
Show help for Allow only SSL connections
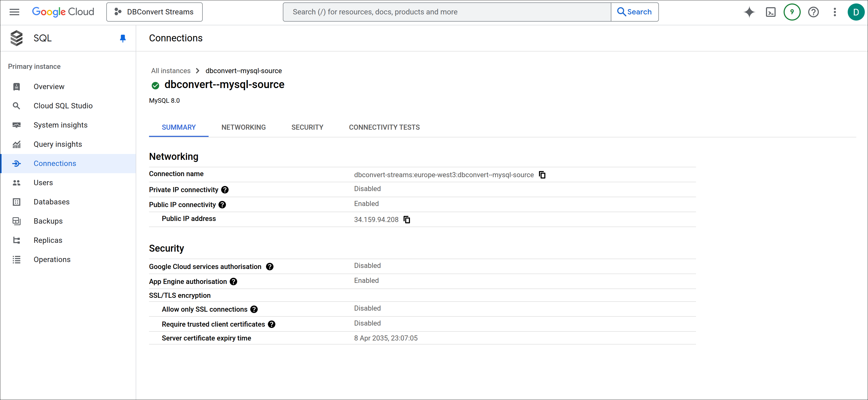tap(254, 310)
